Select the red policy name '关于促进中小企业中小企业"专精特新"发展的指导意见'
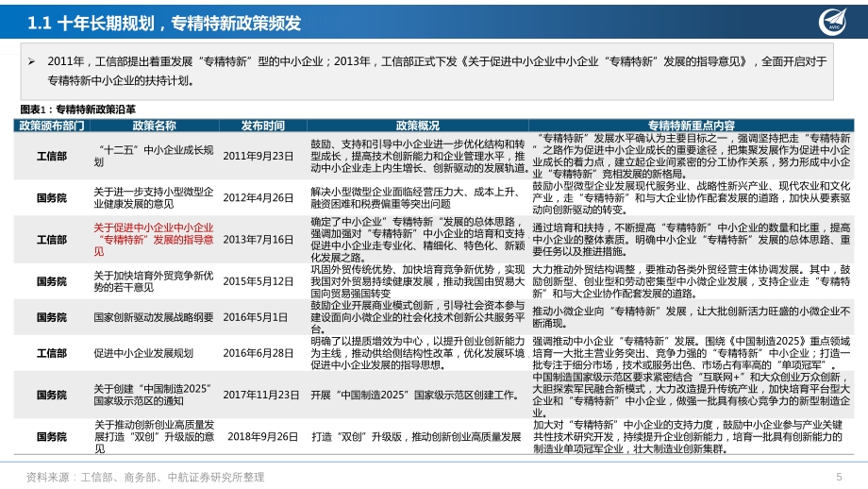The height and width of the screenshot is (489, 868). click(154, 240)
